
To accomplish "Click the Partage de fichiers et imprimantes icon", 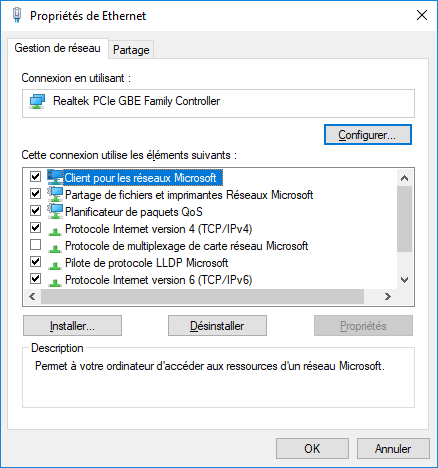I will tap(55, 194).
